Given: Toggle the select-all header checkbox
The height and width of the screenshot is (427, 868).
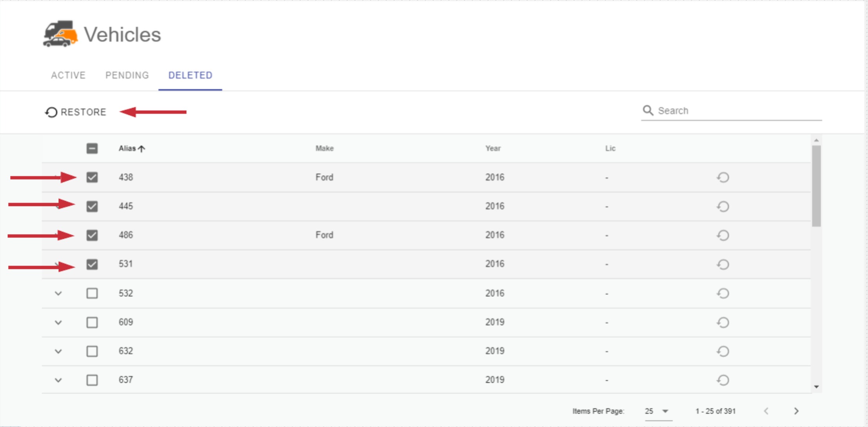Looking at the screenshot, I should [92, 149].
